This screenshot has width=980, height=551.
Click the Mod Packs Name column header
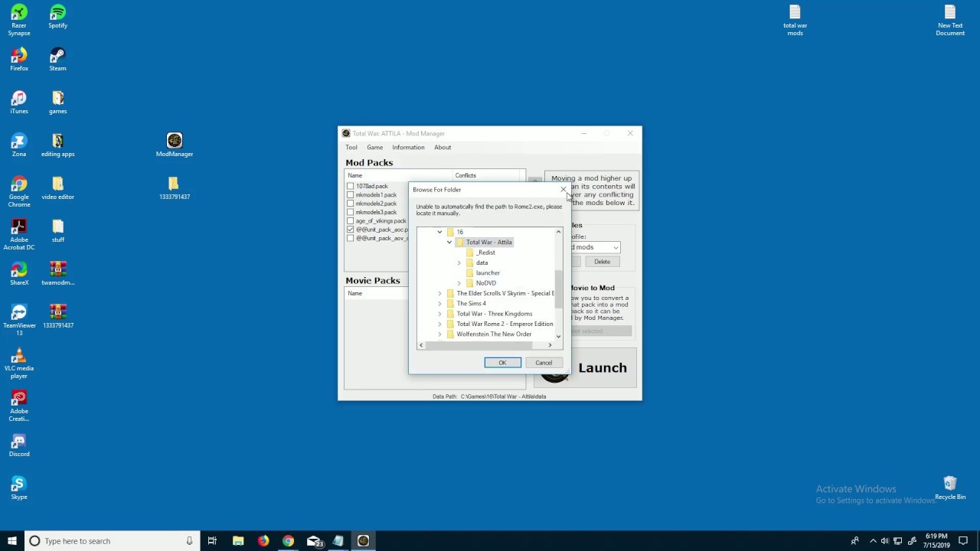399,175
